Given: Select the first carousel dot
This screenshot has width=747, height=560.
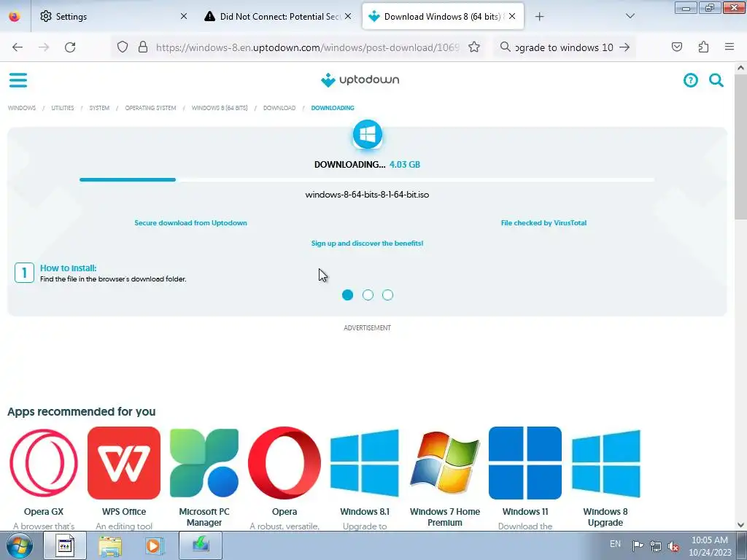Looking at the screenshot, I should (348, 295).
